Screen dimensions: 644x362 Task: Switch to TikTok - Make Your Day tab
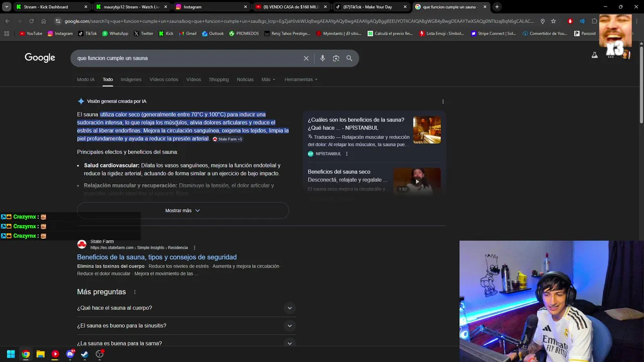tap(371, 7)
